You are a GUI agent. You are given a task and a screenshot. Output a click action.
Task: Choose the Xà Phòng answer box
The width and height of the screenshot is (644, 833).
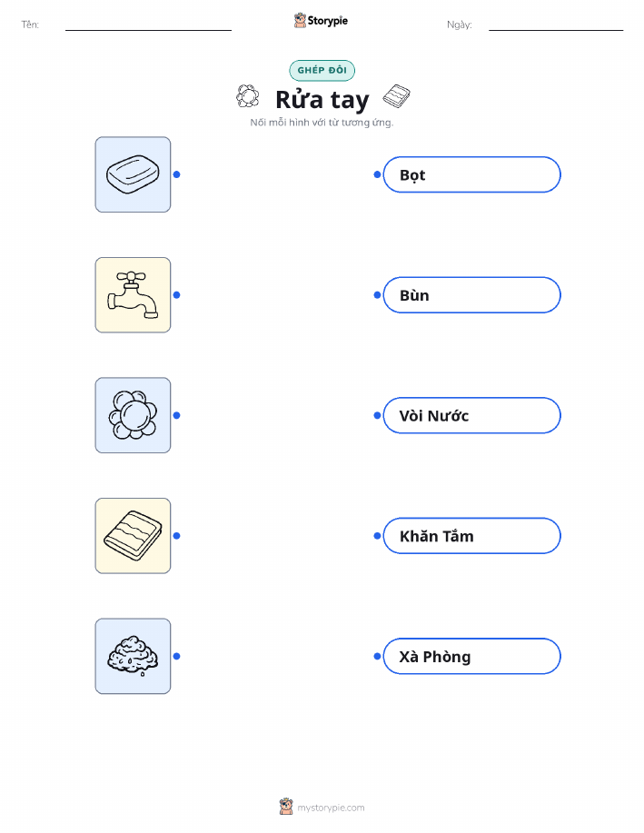coord(471,656)
